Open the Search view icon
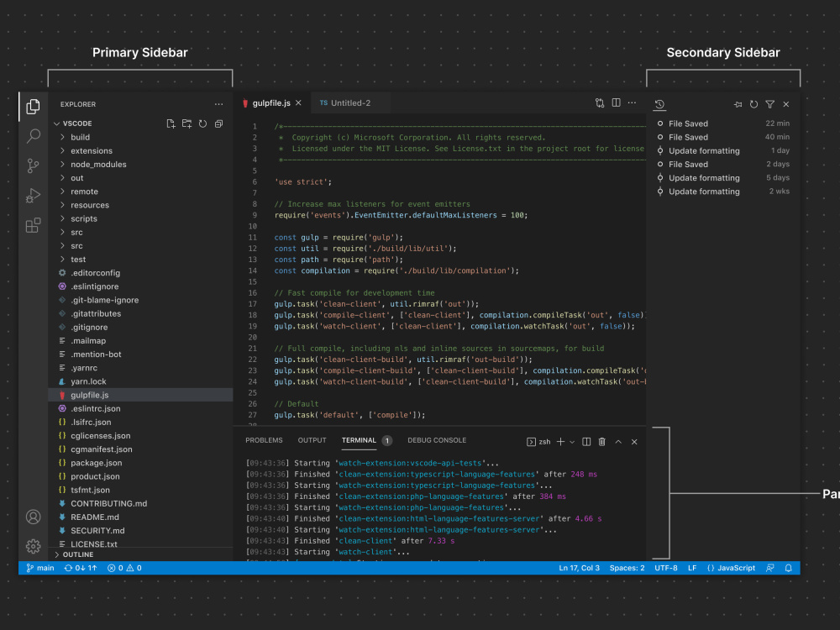840x630 pixels. [x=34, y=136]
